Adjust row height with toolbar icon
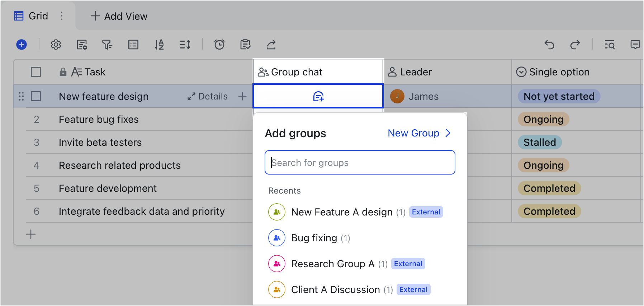The width and height of the screenshot is (644, 306). (x=185, y=45)
